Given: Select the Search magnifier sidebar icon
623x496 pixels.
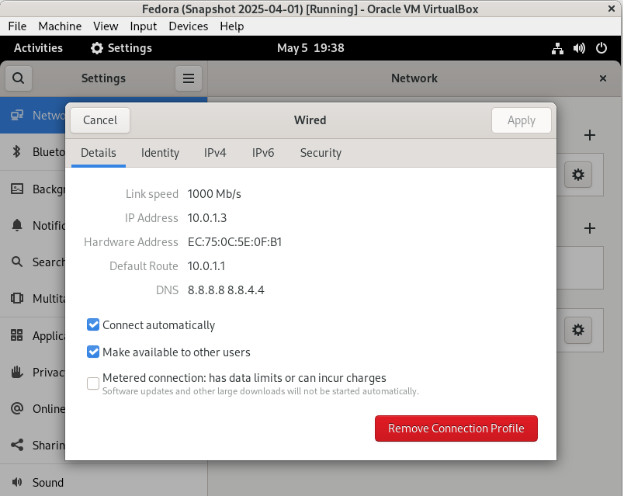Looking at the screenshot, I should (x=17, y=262).
